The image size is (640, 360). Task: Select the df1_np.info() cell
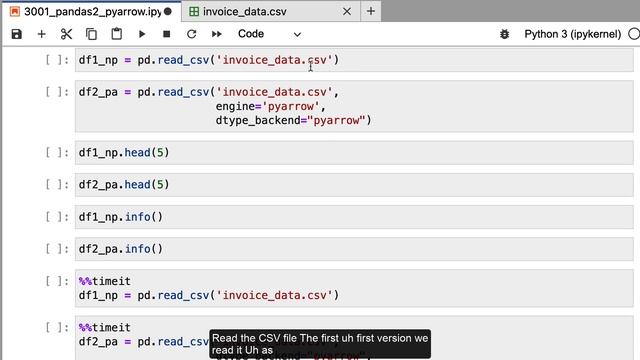(354, 217)
